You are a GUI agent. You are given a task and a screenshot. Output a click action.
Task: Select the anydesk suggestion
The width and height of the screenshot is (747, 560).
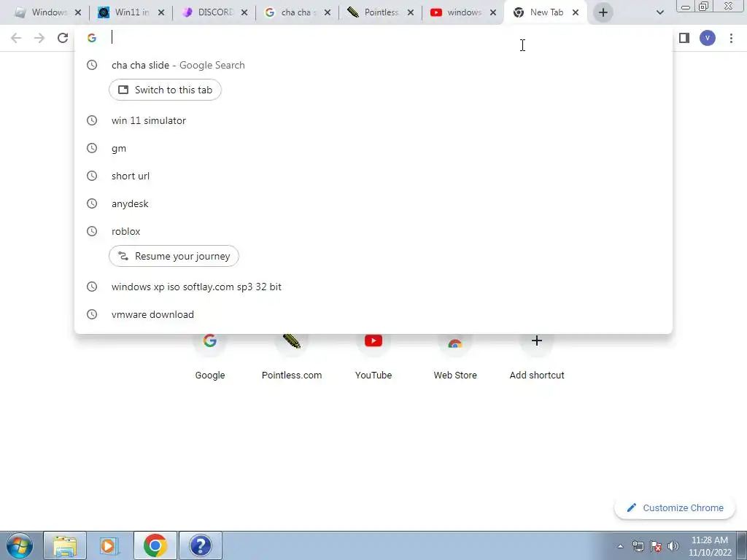click(x=373, y=203)
